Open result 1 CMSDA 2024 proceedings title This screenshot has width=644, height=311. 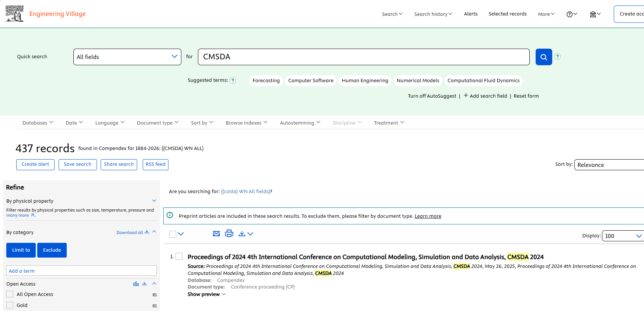point(366,257)
